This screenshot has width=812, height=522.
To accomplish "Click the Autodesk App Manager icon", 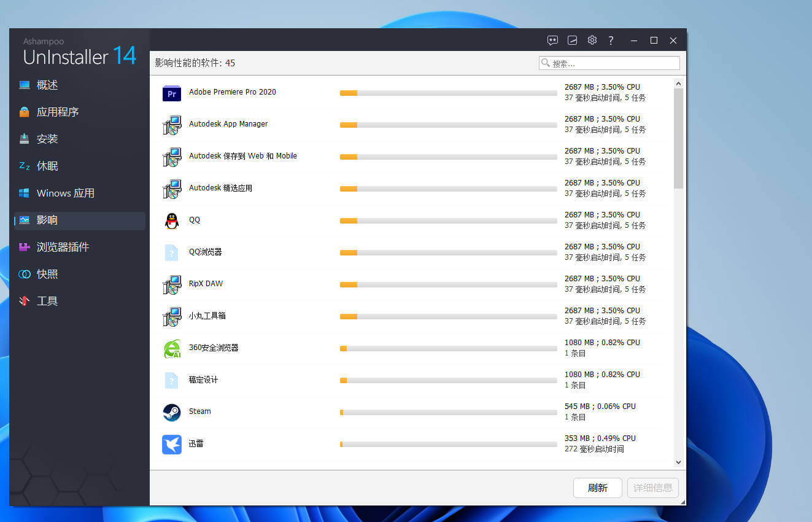I will [171, 125].
